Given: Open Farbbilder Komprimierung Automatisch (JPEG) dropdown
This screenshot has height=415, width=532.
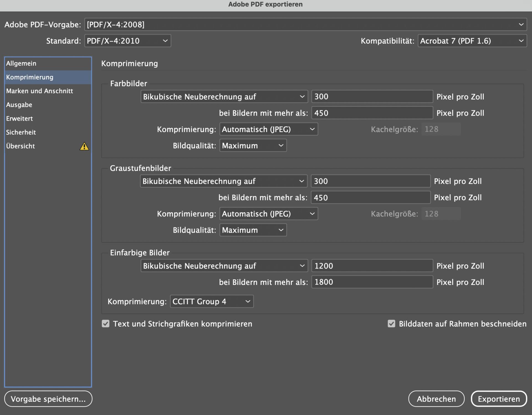Looking at the screenshot, I should click(x=268, y=129).
